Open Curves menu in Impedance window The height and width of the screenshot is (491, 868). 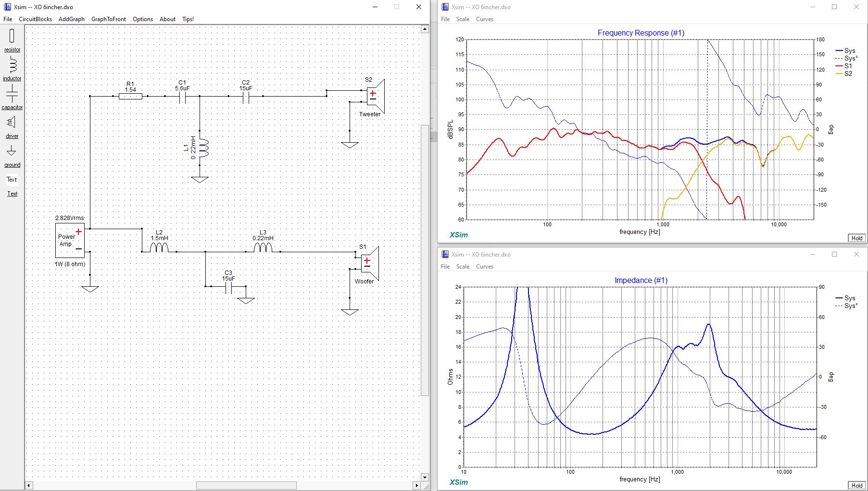coord(485,267)
